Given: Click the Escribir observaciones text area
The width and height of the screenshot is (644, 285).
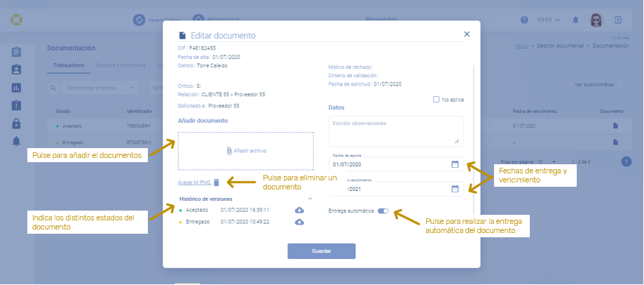Looking at the screenshot, I should tap(396, 131).
